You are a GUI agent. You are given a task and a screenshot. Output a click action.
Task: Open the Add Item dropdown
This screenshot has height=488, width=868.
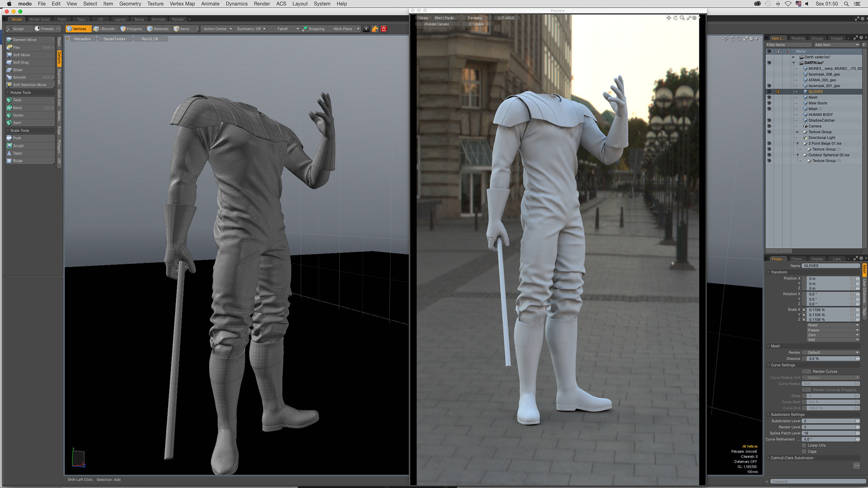pos(836,45)
